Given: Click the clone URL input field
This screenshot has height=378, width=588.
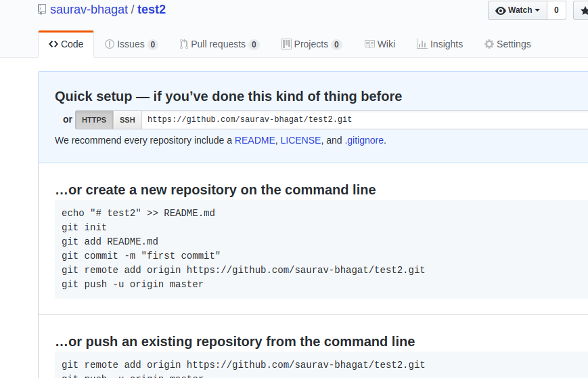Looking at the screenshot, I should (365, 120).
